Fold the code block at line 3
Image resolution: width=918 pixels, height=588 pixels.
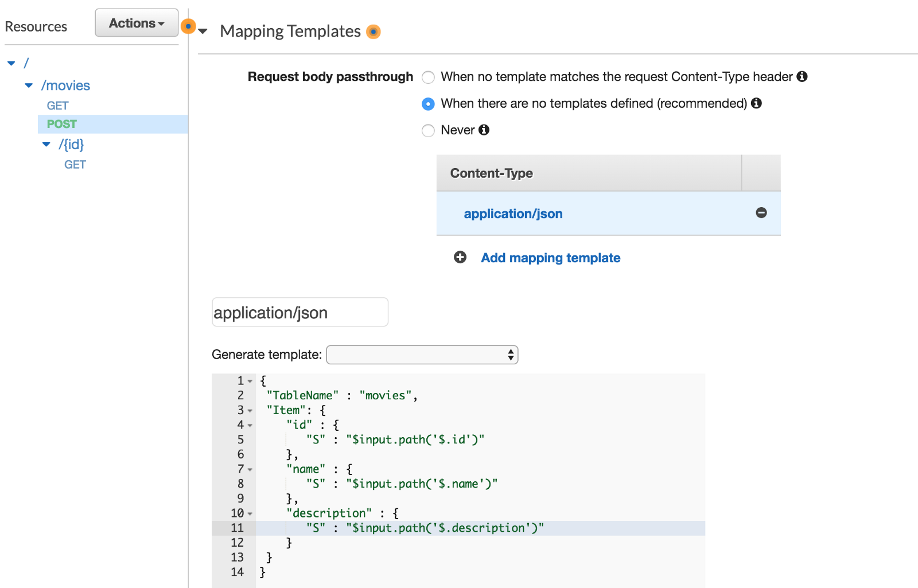(x=250, y=411)
